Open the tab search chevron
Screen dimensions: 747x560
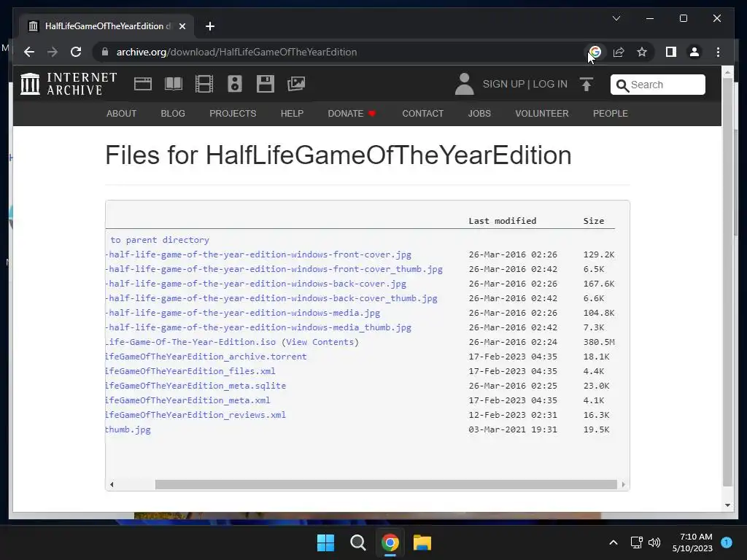click(x=616, y=18)
